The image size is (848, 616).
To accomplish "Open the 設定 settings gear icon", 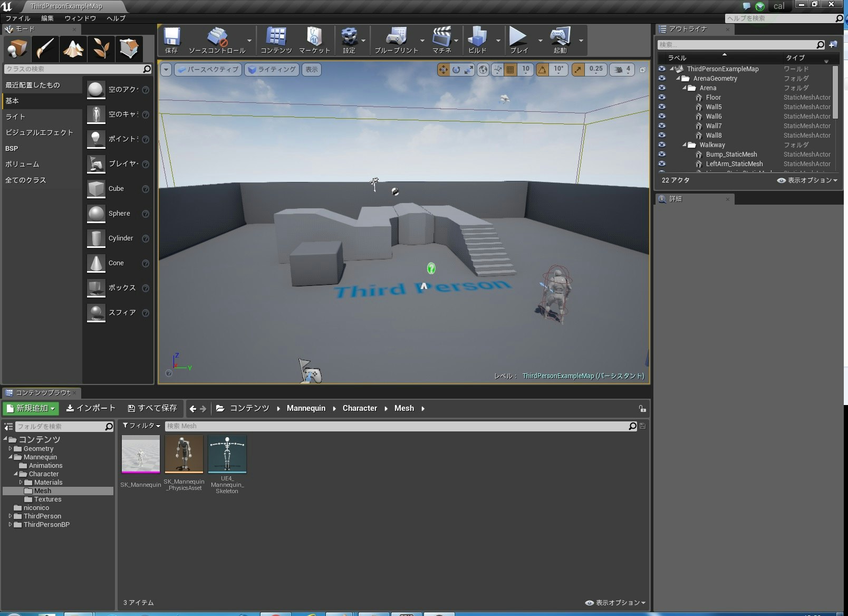I will [x=349, y=40].
